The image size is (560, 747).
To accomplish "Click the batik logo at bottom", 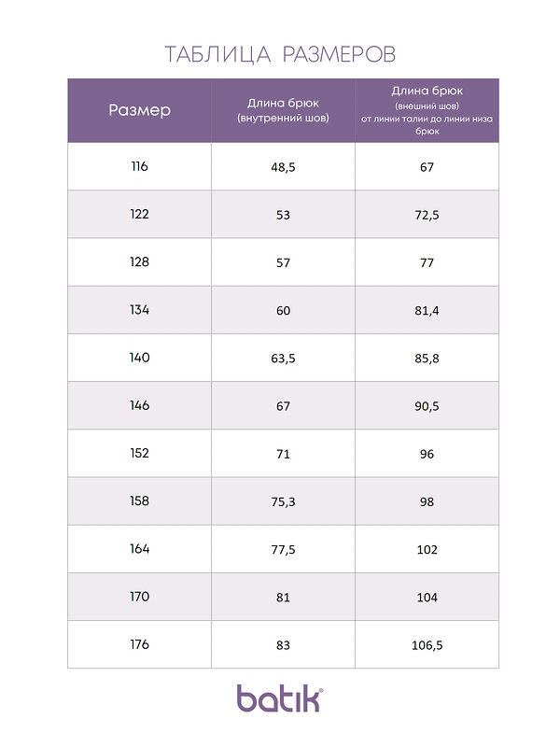I will (x=280, y=698).
